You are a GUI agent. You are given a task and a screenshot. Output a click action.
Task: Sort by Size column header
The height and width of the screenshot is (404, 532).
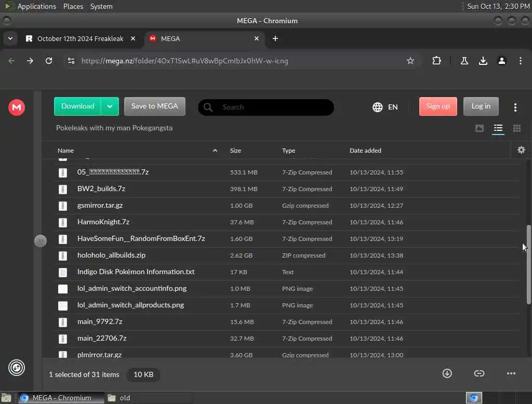point(235,150)
